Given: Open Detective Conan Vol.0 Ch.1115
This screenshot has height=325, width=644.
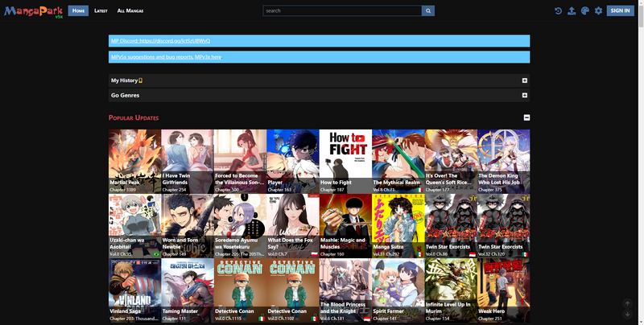Looking at the screenshot, I should click(240, 290).
